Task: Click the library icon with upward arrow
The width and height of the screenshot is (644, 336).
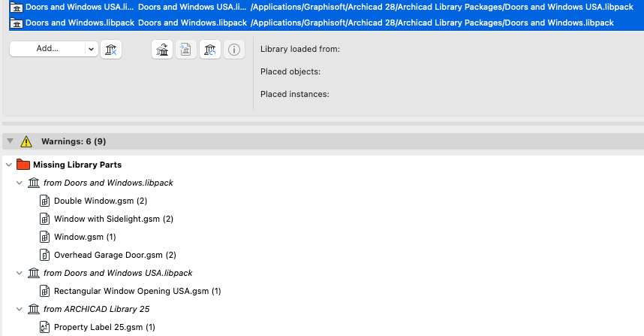Action: [x=162, y=50]
